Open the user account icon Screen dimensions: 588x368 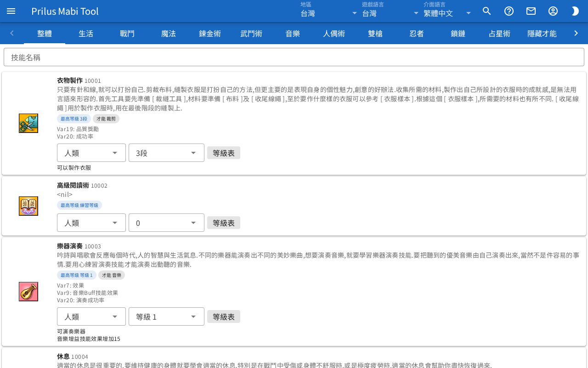click(x=553, y=11)
